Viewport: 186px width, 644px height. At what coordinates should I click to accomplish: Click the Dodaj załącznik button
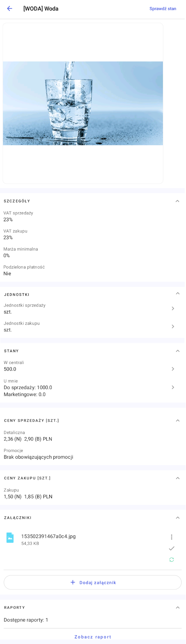point(93,582)
